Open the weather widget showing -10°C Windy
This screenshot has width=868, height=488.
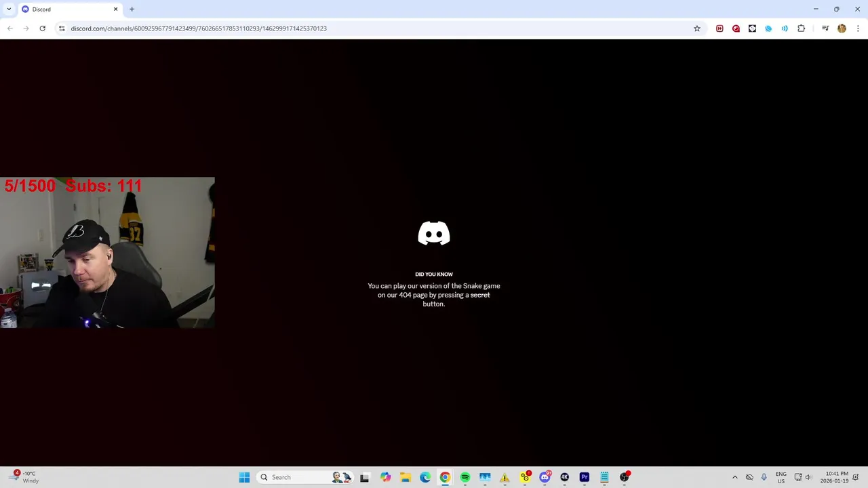coord(22,477)
